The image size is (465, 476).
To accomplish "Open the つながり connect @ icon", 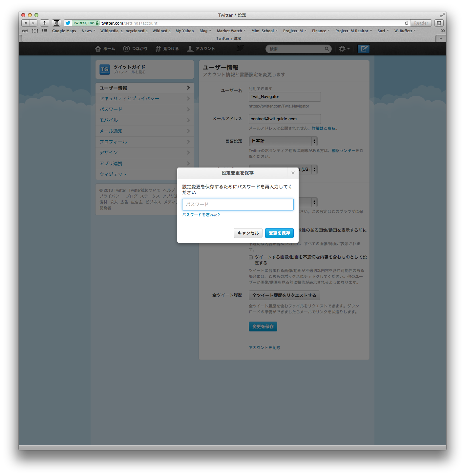I will [135, 49].
